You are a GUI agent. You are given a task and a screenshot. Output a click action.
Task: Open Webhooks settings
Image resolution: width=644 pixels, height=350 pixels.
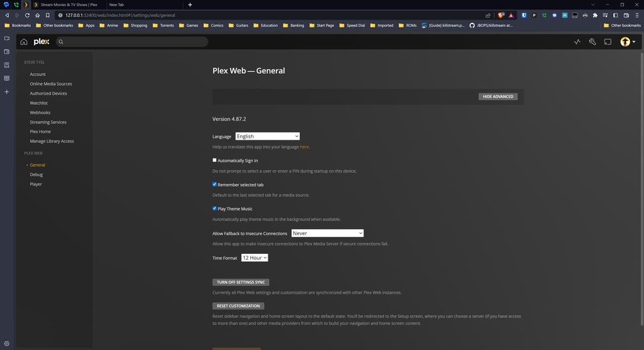point(40,112)
